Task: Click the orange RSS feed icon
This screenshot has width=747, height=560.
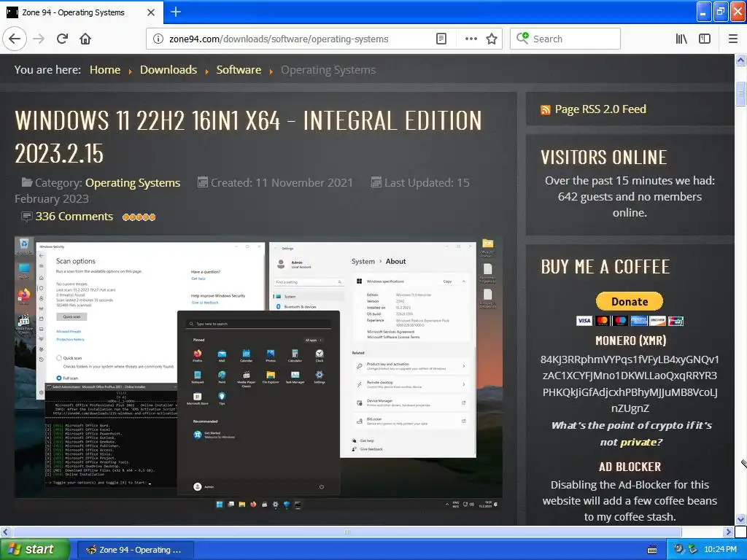Action: point(546,110)
